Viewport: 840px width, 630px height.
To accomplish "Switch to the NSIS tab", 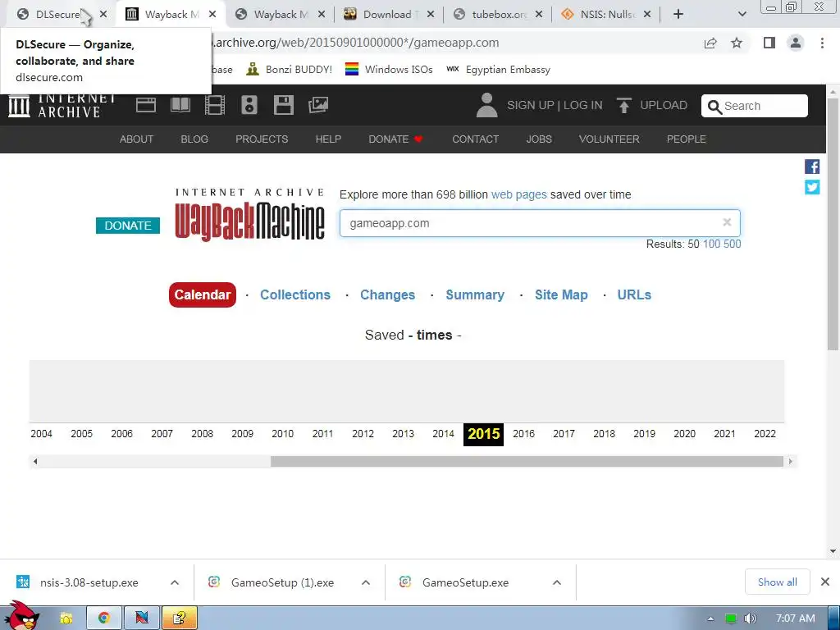I will point(607,15).
